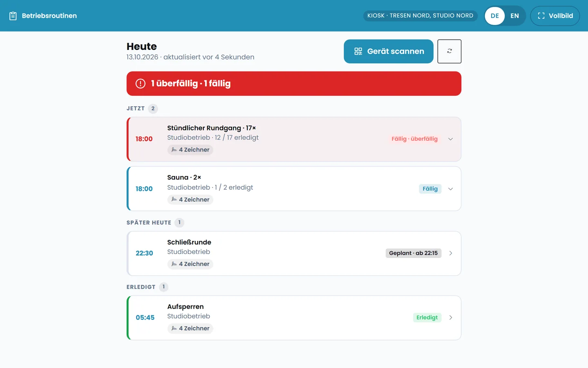Expand the Sauna task chevron
Viewport: 588px width, 368px height.
(x=450, y=189)
